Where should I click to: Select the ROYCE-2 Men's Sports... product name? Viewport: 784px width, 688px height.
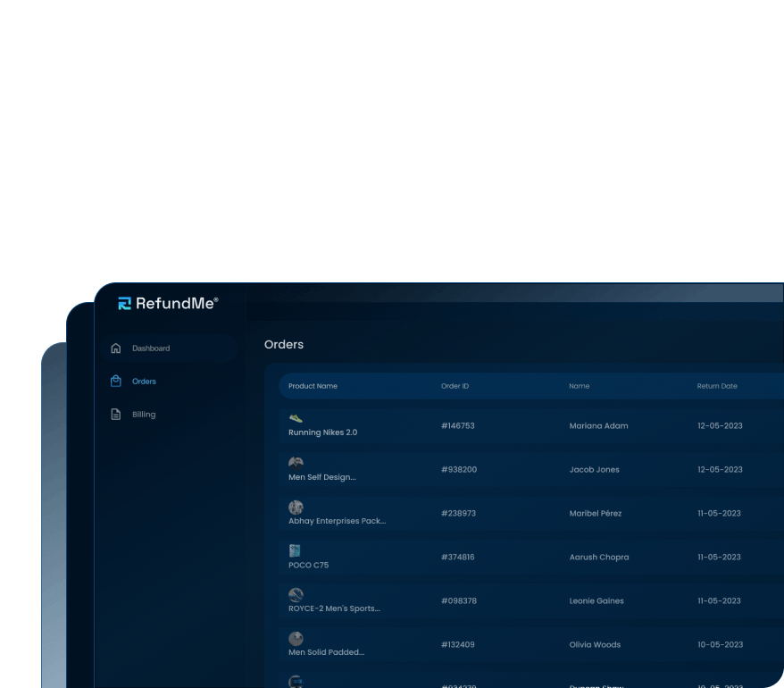[x=334, y=608]
